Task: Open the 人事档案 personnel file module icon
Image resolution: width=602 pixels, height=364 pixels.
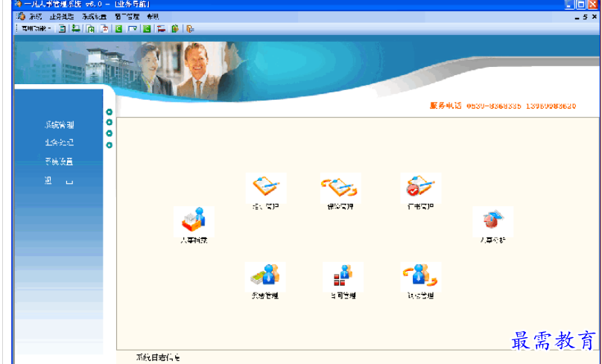Action: 194,221
